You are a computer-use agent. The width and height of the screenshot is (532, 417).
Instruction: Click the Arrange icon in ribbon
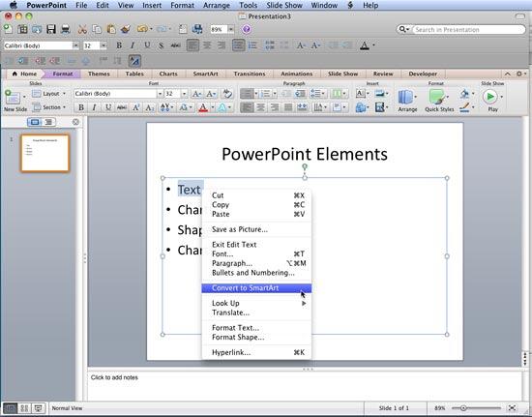(x=407, y=97)
